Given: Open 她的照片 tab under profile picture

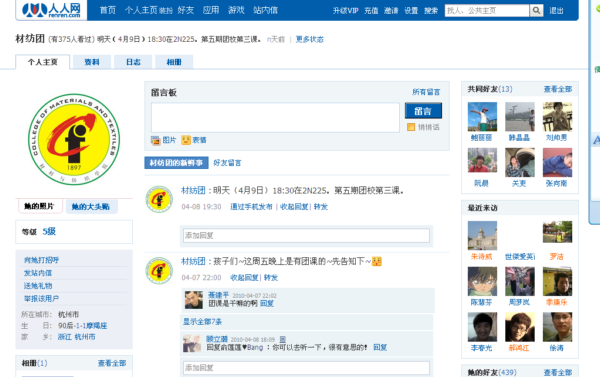Looking at the screenshot, I should [39, 207].
